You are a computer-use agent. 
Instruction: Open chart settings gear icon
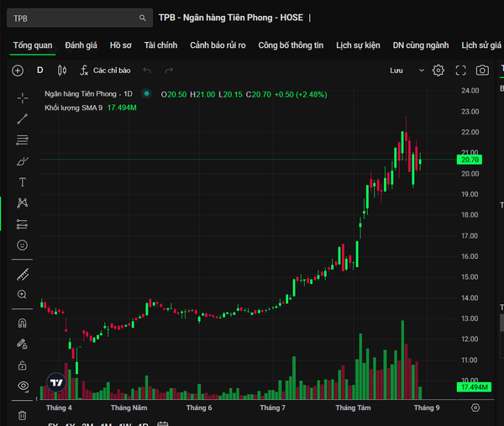(438, 70)
